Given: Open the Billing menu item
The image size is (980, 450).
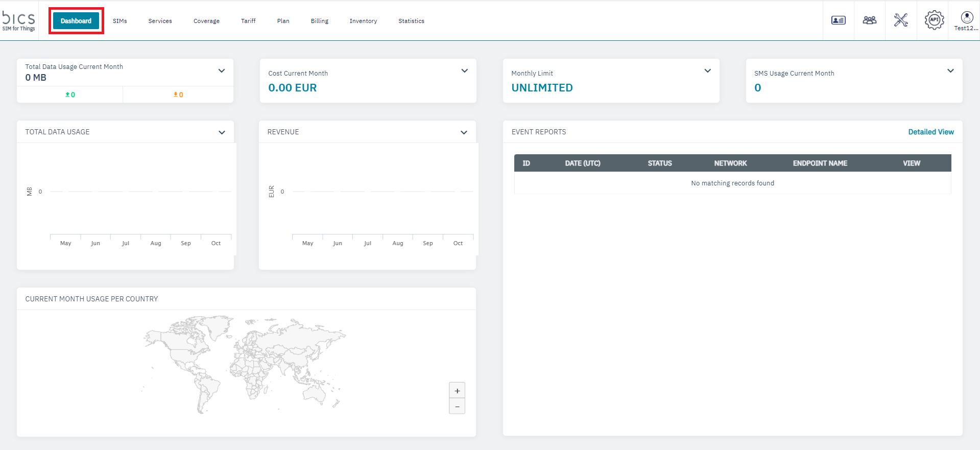Looking at the screenshot, I should click(x=320, y=21).
